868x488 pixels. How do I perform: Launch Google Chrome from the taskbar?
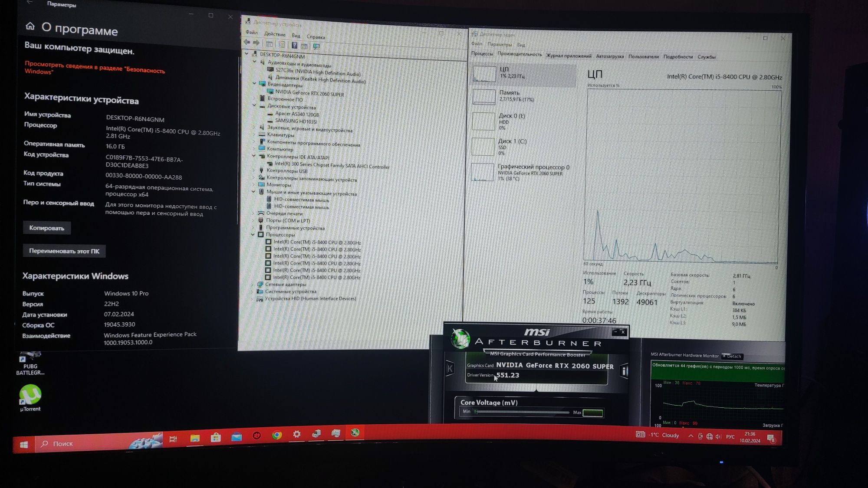coord(276,435)
